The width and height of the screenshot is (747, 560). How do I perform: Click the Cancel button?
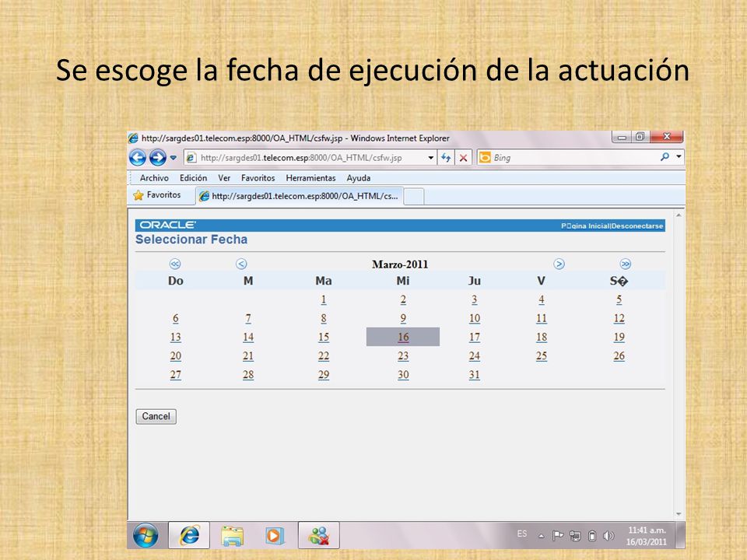coord(156,416)
